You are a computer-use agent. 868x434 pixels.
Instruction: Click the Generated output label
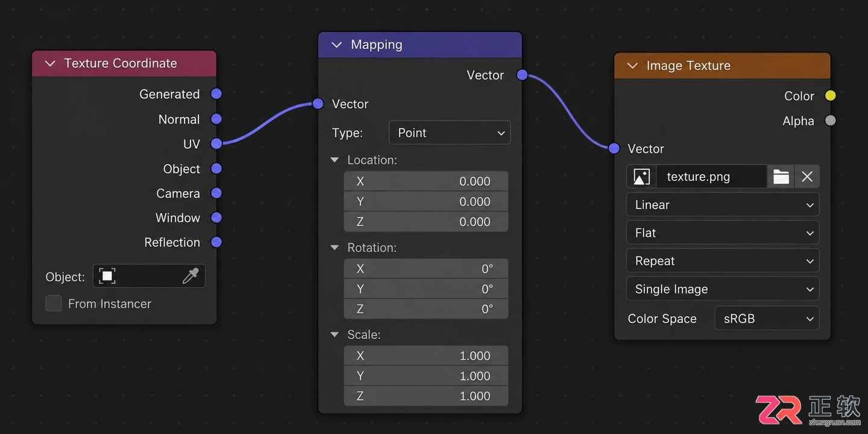169,94
